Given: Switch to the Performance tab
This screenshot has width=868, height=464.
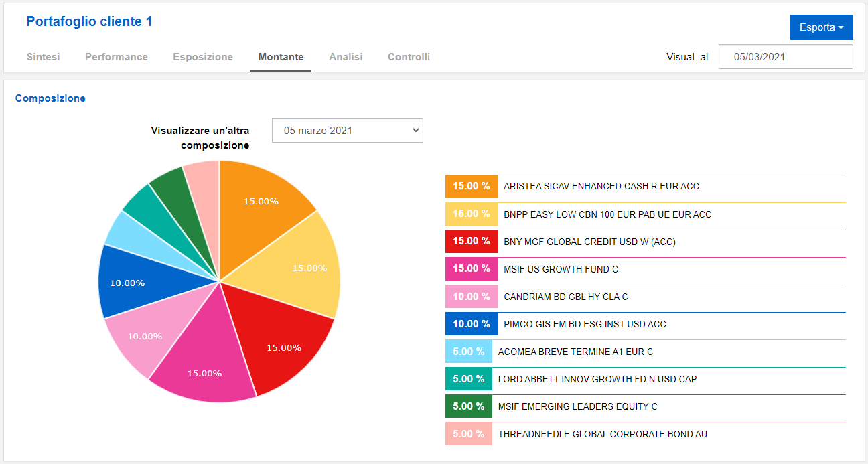Looking at the screenshot, I should pos(117,57).
